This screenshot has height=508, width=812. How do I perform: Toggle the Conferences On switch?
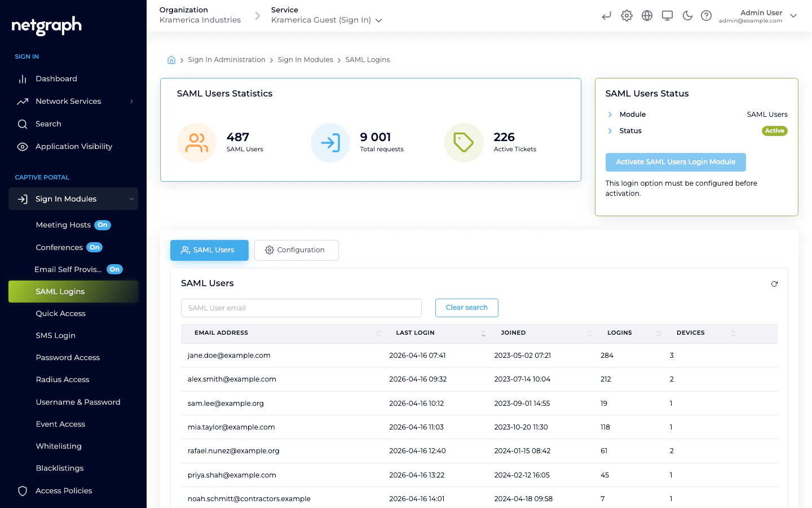coord(94,247)
